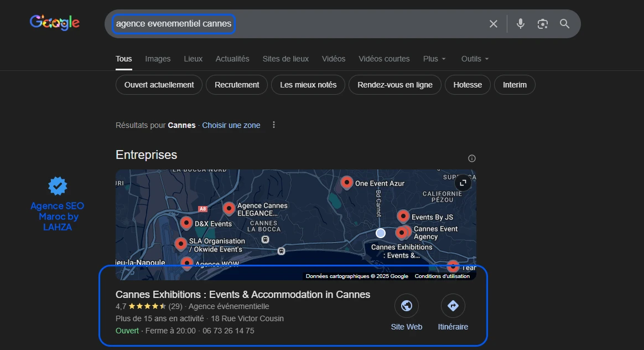The height and width of the screenshot is (350, 644).
Task: Open the Actualités tab
Action: point(232,59)
